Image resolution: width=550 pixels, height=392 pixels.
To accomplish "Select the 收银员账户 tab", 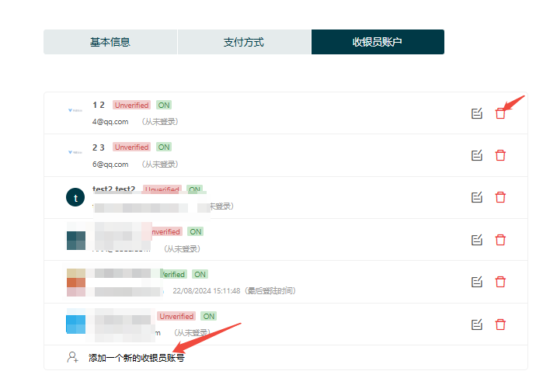I will click(378, 42).
